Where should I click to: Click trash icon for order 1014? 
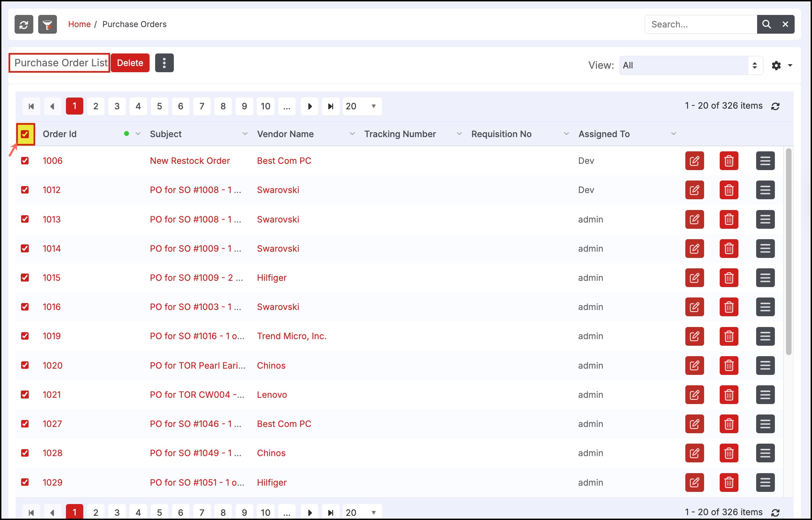coord(729,249)
